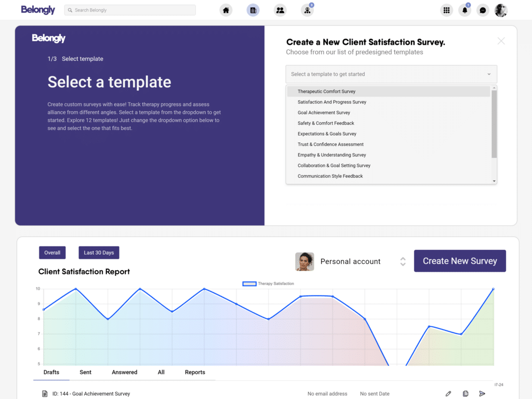Click the template list scroll up arrow

tap(495, 88)
